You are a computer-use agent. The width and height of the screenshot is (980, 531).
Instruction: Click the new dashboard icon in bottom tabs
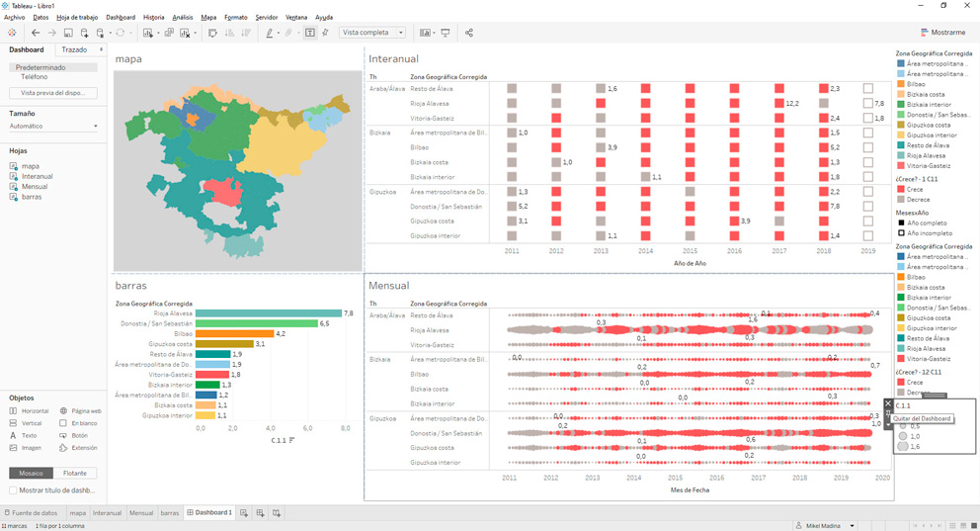260,513
